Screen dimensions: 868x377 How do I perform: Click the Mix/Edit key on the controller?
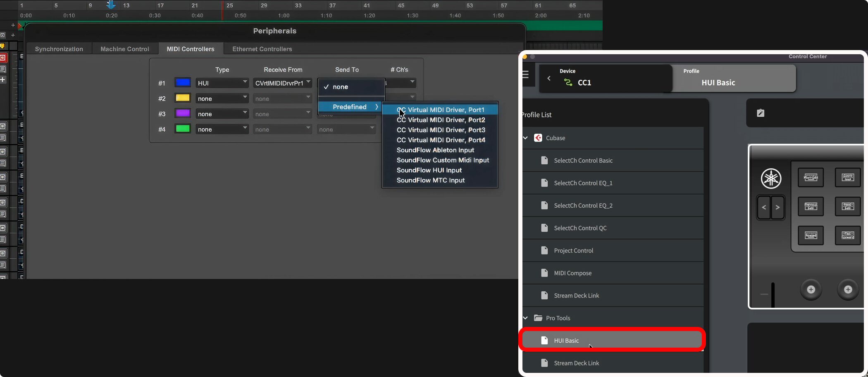[811, 178]
